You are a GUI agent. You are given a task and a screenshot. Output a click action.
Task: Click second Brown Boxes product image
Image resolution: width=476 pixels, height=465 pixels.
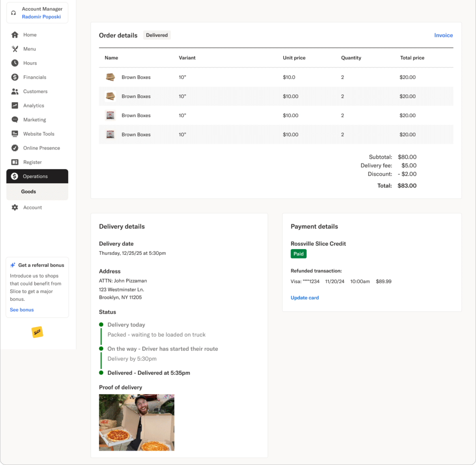(x=110, y=96)
